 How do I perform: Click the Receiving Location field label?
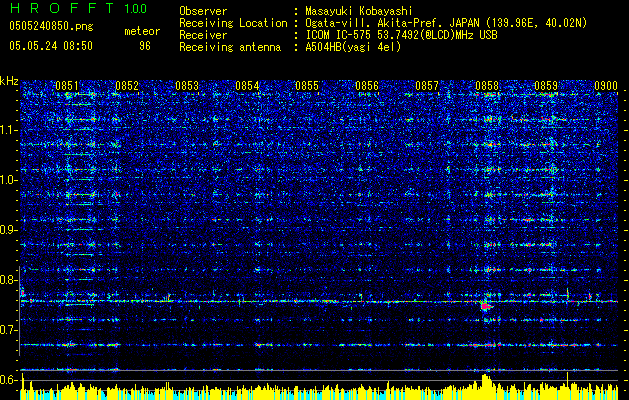click(233, 23)
